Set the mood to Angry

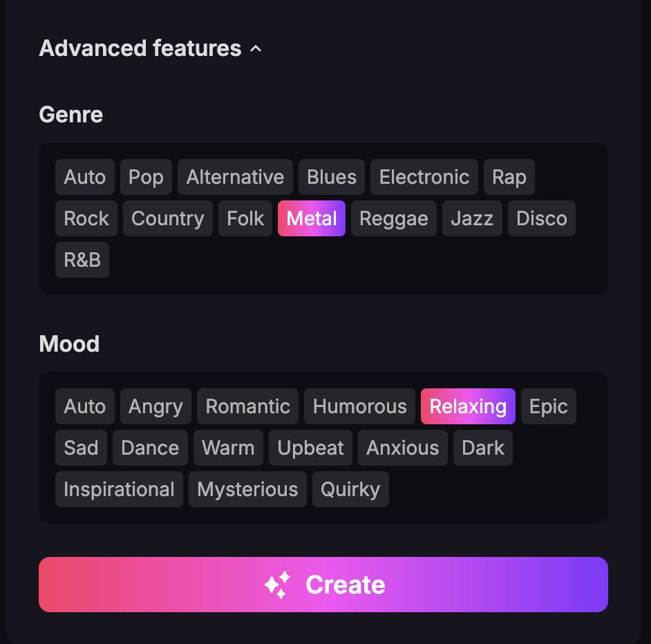[x=155, y=406]
